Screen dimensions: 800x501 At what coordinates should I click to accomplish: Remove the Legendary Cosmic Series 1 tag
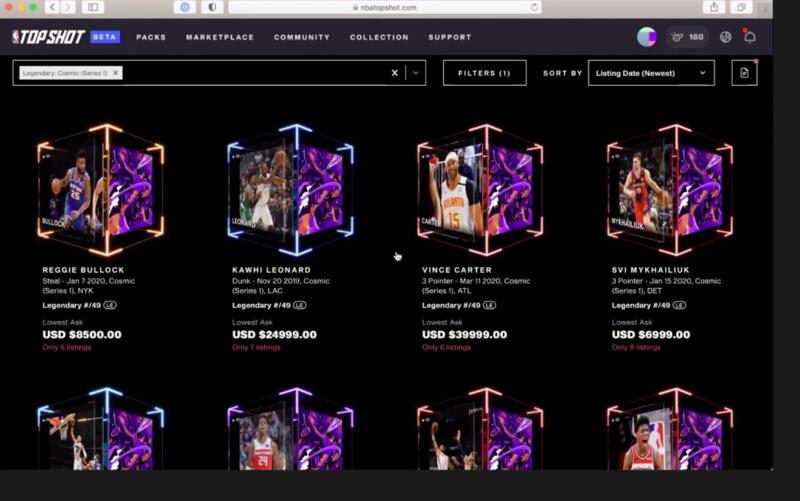pos(116,73)
